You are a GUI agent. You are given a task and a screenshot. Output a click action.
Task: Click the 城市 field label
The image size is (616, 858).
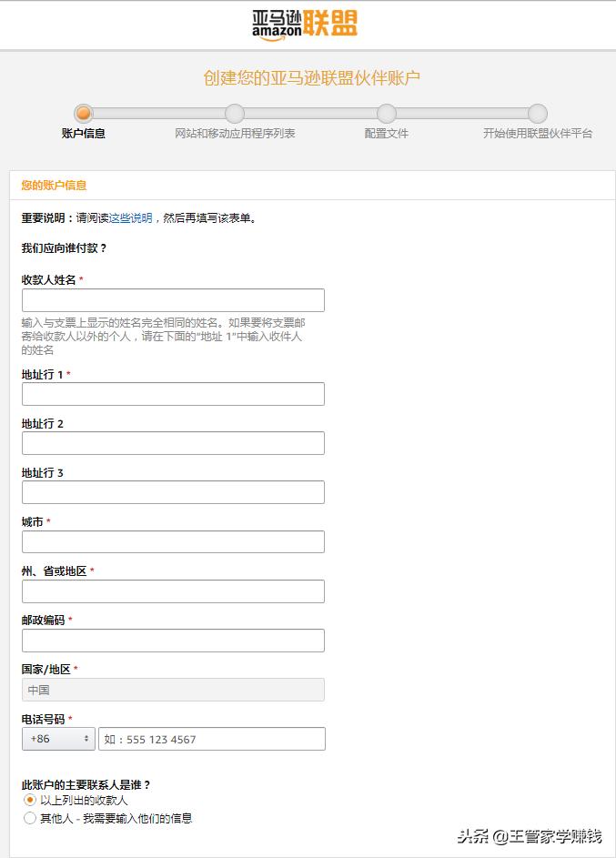[32, 521]
